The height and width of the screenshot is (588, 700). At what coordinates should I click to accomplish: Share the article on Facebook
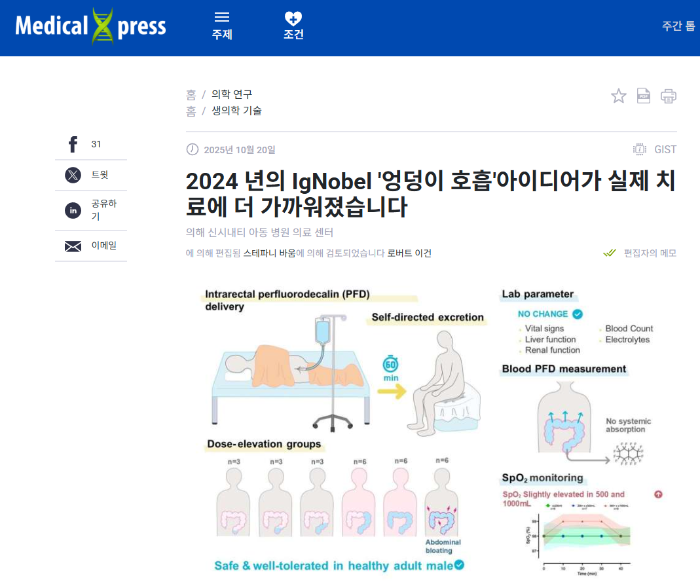click(x=72, y=144)
